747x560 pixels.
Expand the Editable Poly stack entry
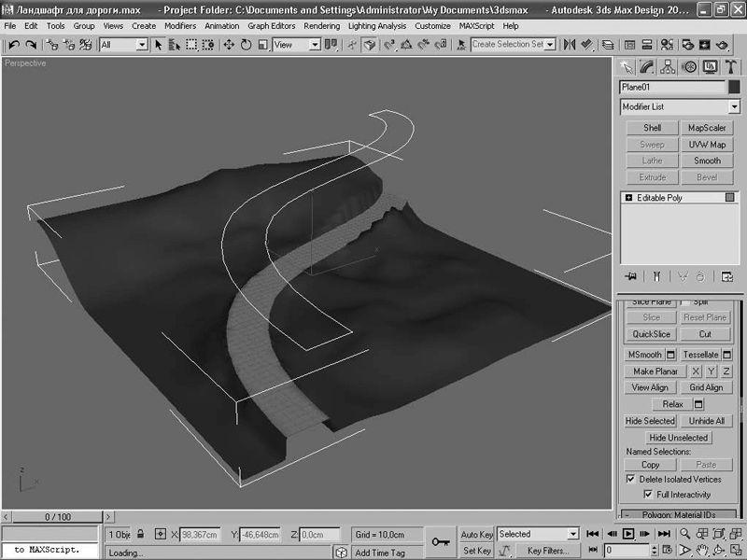(629, 199)
